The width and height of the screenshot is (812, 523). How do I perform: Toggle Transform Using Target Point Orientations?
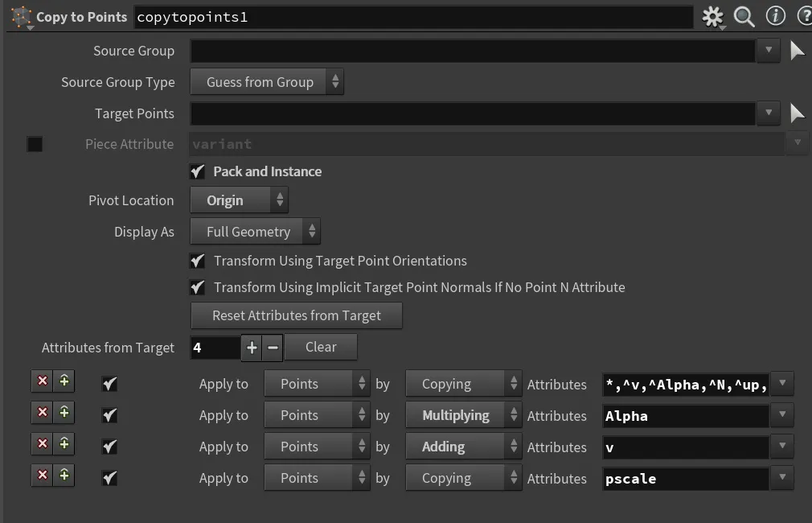click(x=197, y=260)
